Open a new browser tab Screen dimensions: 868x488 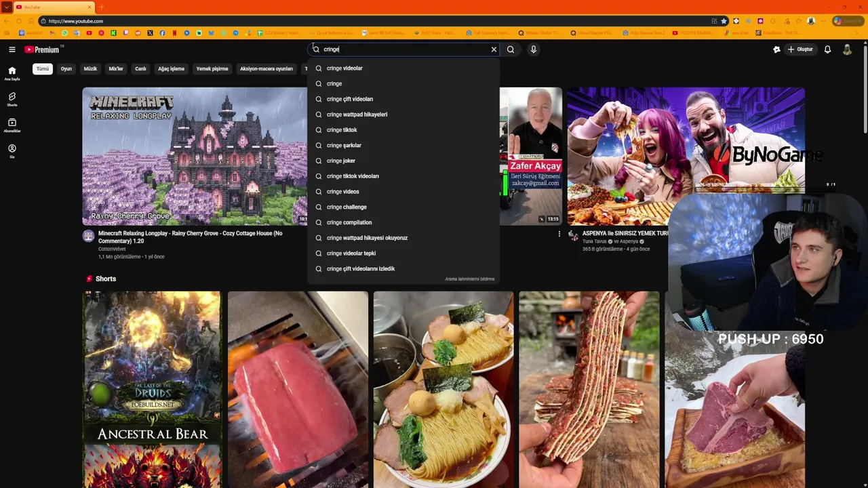101,7
